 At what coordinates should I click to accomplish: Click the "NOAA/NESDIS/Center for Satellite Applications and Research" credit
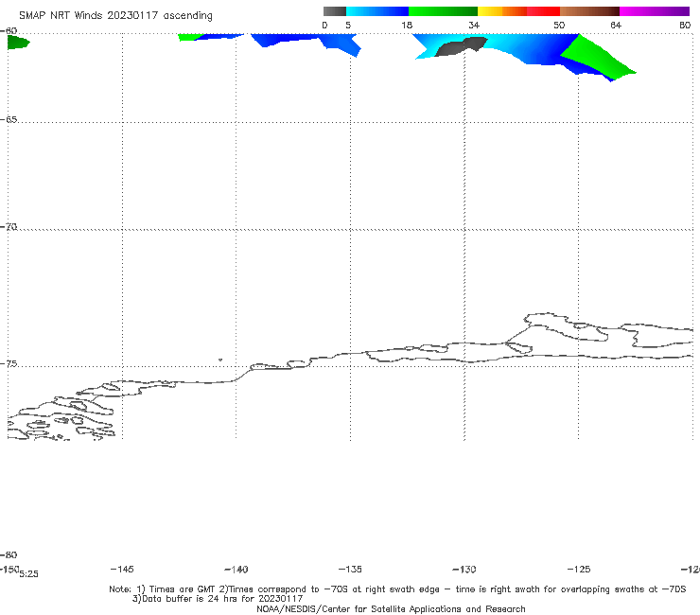click(391, 608)
